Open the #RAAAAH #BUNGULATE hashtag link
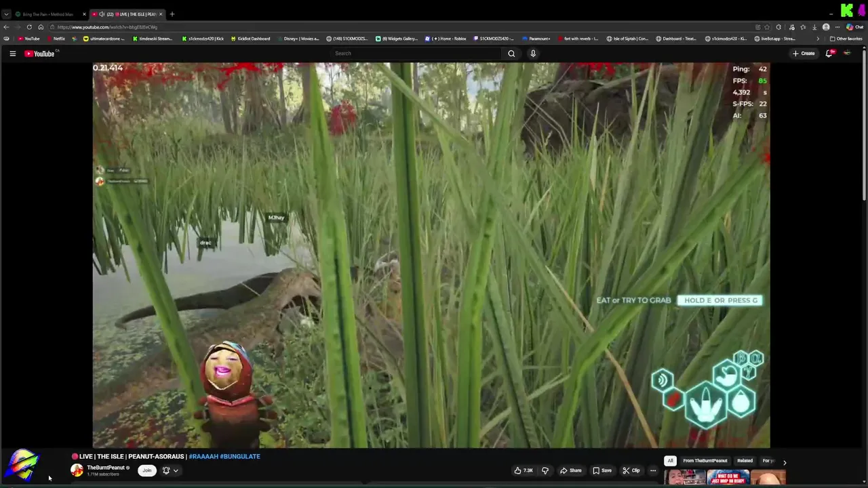 (224, 457)
